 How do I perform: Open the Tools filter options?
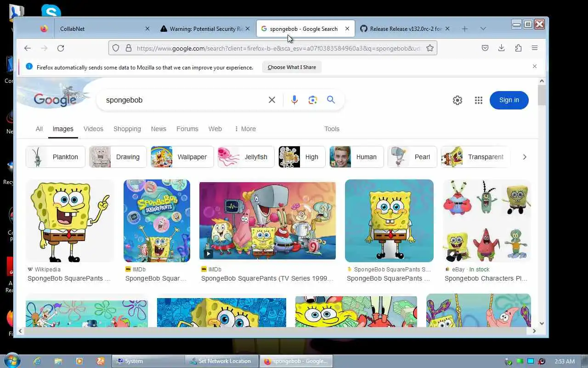[332, 129]
